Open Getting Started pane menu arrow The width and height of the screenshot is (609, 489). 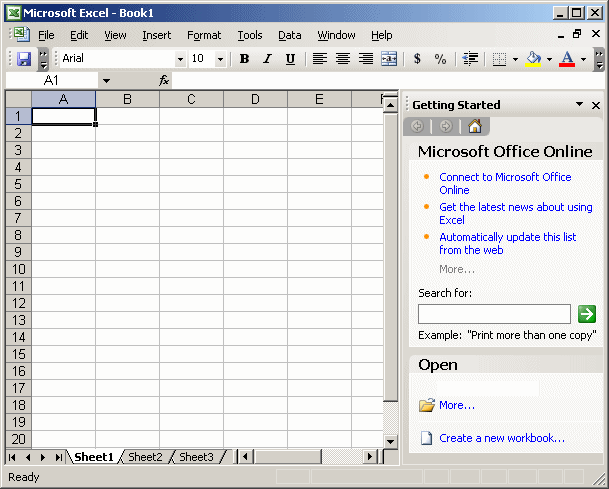click(x=579, y=104)
